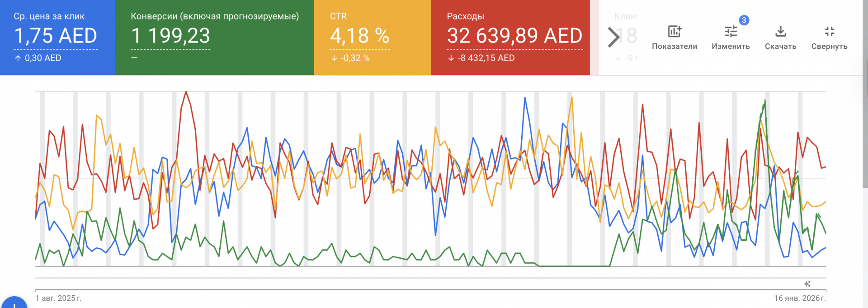
Task: Click the down arrow beside -8 432,15 AED
Action: click(451, 58)
